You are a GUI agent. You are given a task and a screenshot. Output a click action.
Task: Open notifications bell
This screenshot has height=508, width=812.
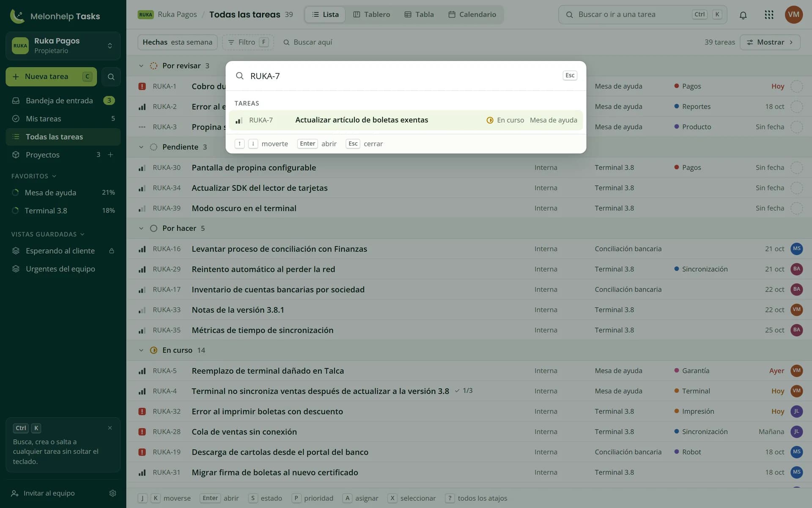[743, 15]
